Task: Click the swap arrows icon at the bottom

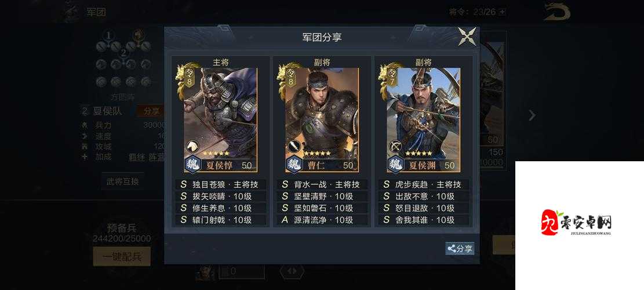Action: click(292, 271)
